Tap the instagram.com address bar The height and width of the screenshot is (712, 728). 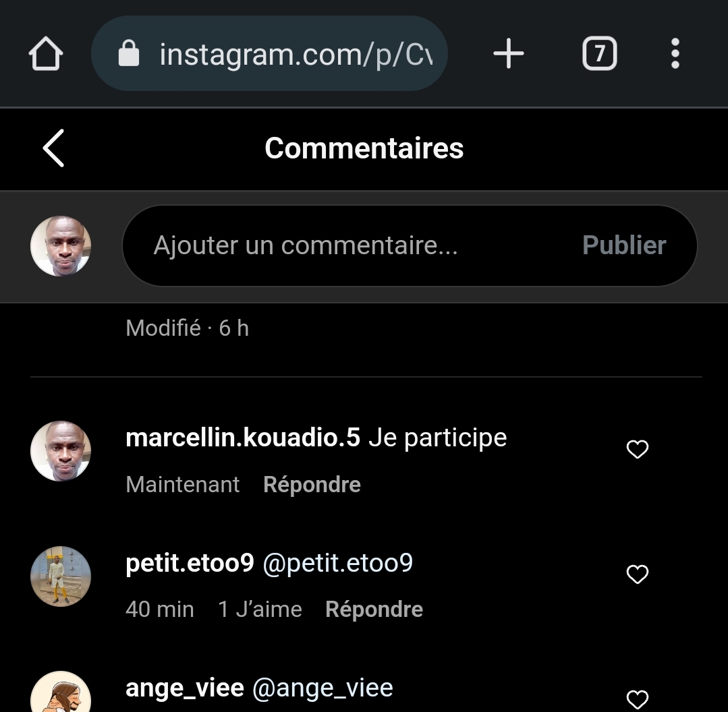tap(296, 54)
